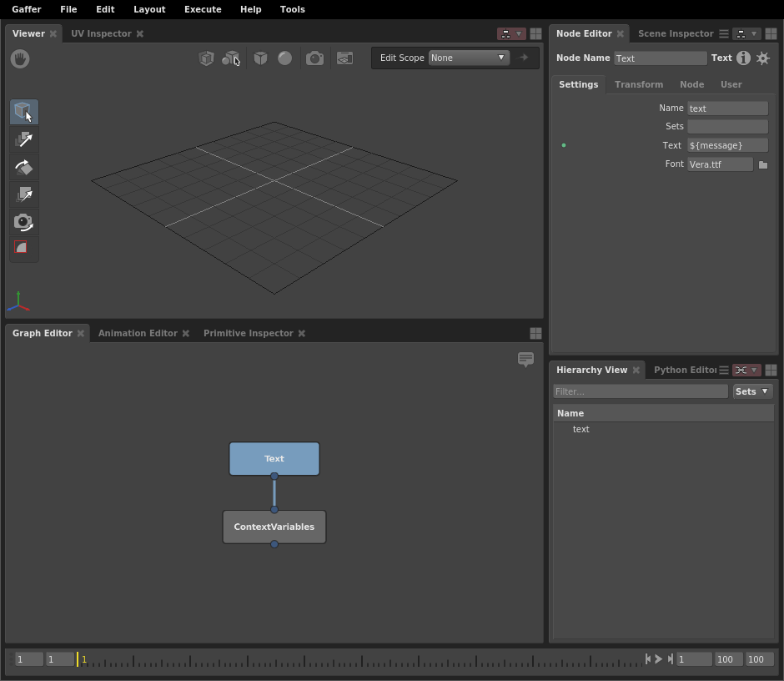784x681 pixels.
Task: Switch to the Python Editor tab
Action: pos(685,370)
